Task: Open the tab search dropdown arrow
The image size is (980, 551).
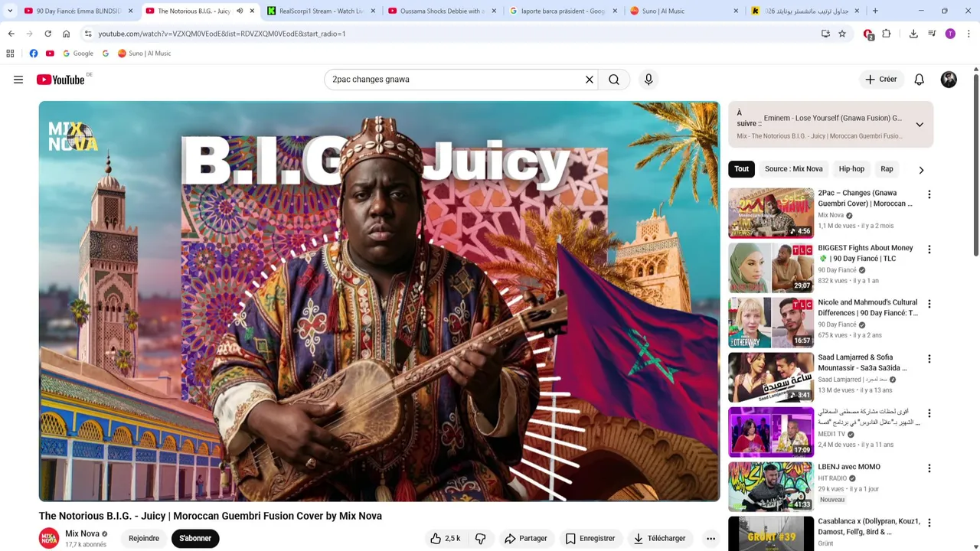Action: pyautogui.click(x=10, y=11)
